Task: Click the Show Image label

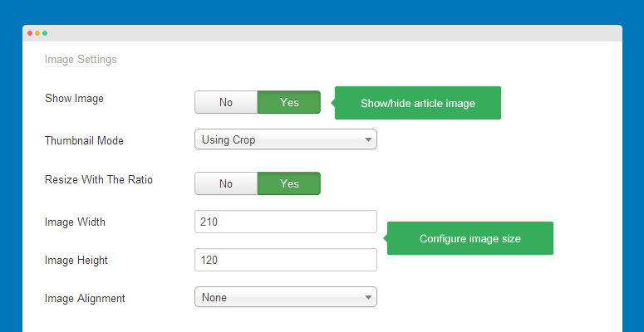Action: pos(74,99)
